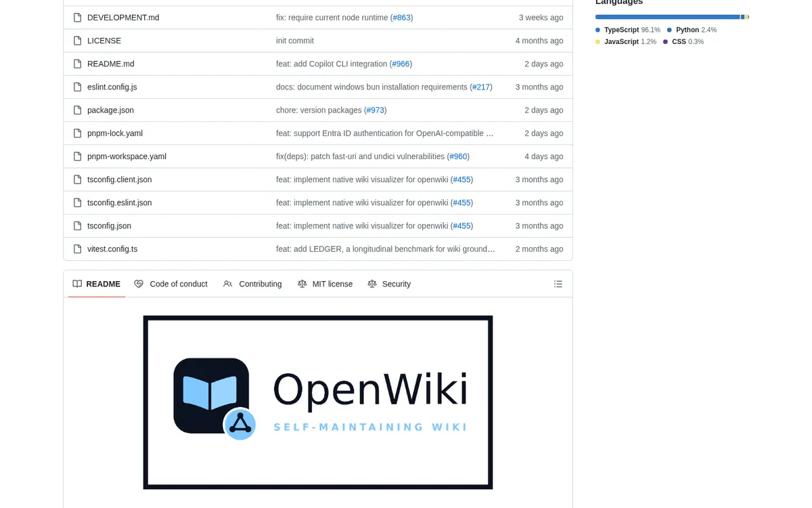Image resolution: width=812 pixels, height=508 pixels.
Task: Click file icon beside tsconfig.eslint.json
Action: point(78,203)
